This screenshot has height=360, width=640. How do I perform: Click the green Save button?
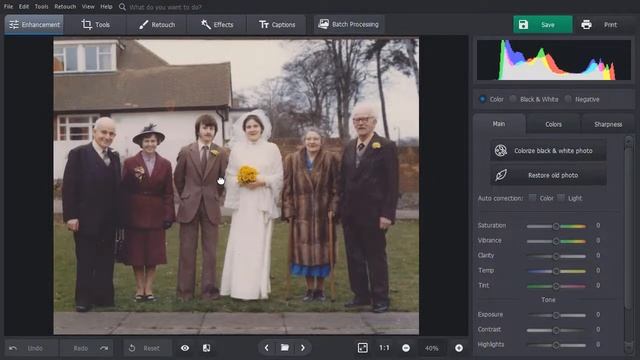(542, 24)
